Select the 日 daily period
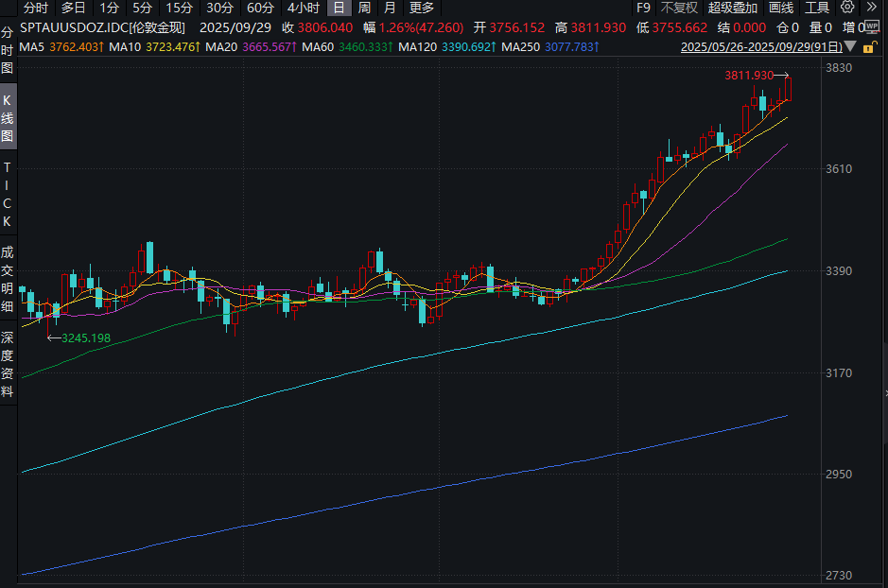The width and height of the screenshot is (888, 588). (339, 8)
